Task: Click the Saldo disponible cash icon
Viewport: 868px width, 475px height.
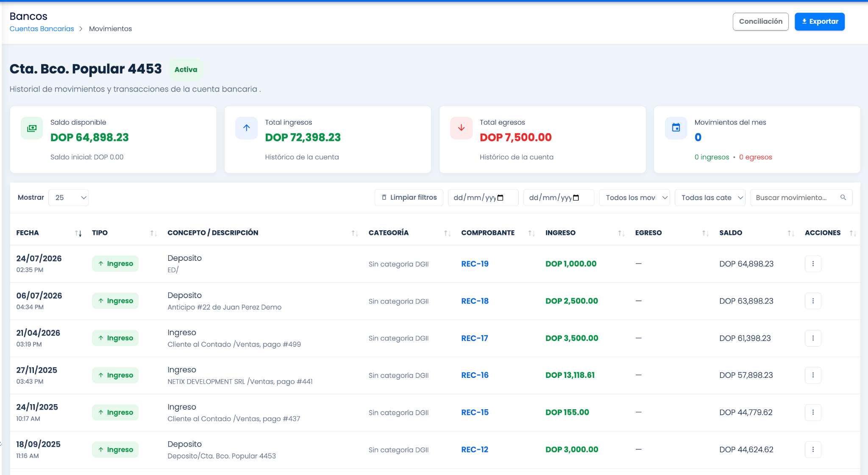Action: coord(32,128)
